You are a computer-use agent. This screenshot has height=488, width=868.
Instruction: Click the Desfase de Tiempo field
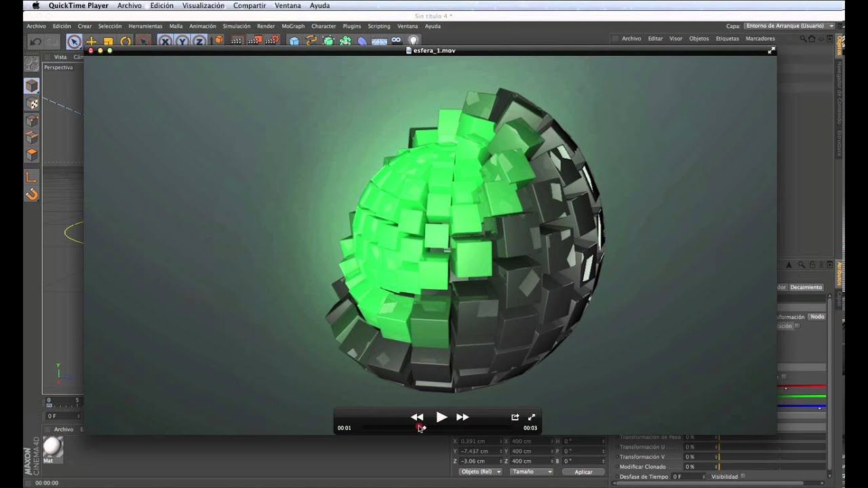[688, 476]
